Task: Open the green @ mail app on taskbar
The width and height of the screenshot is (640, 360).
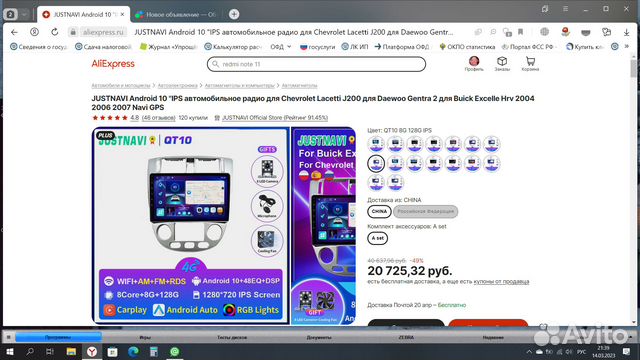Action: (175, 351)
